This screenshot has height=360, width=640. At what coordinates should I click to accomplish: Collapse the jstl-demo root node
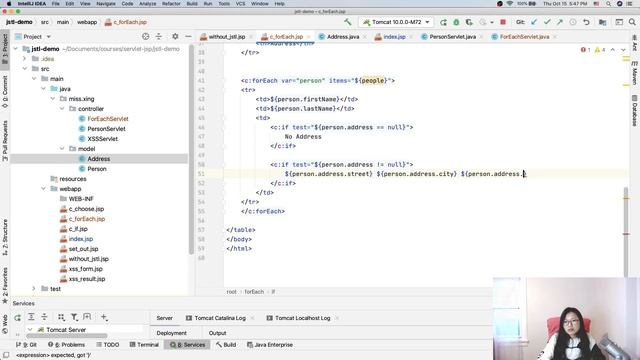click(x=16, y=49)
